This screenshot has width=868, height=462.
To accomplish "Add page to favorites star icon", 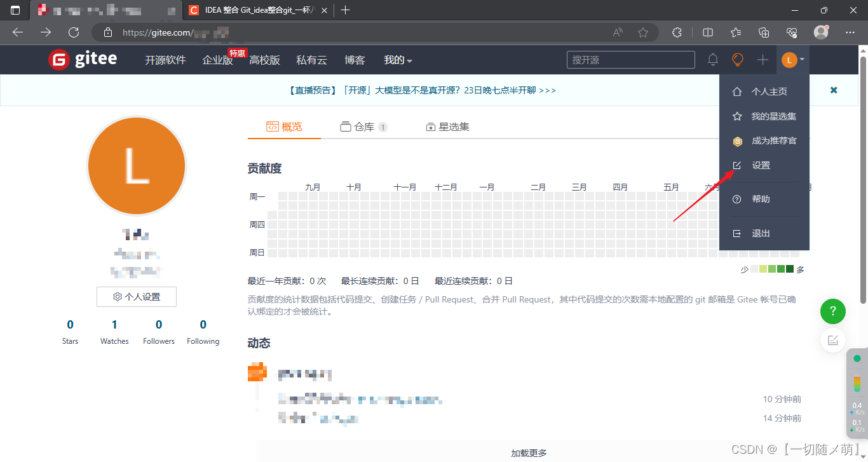I will (x=643, y=32).
